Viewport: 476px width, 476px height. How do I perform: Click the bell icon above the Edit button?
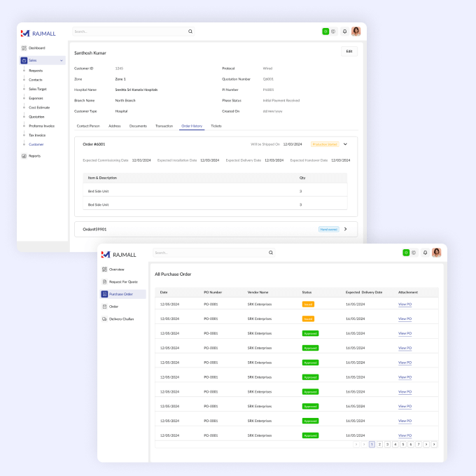(344, 31)
